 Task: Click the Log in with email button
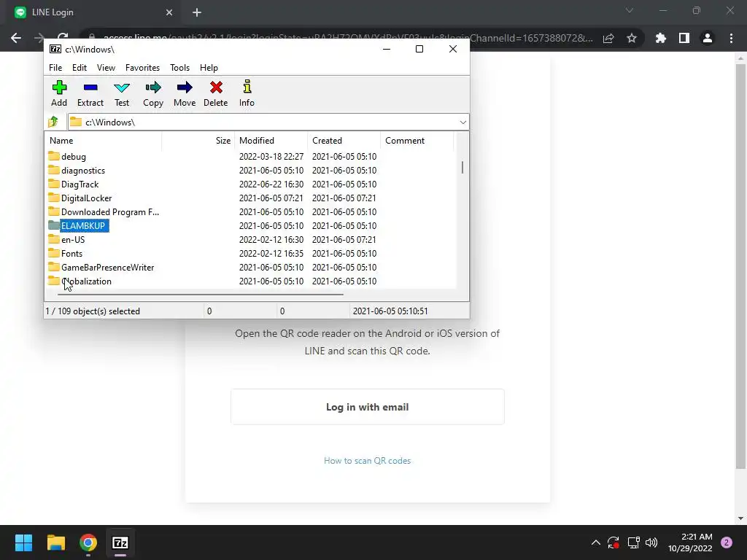pyautogui.click(x=368, y=407)
